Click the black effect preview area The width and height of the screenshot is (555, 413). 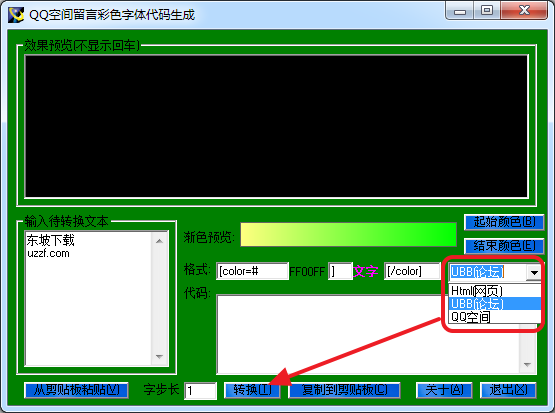click(276, 126)
